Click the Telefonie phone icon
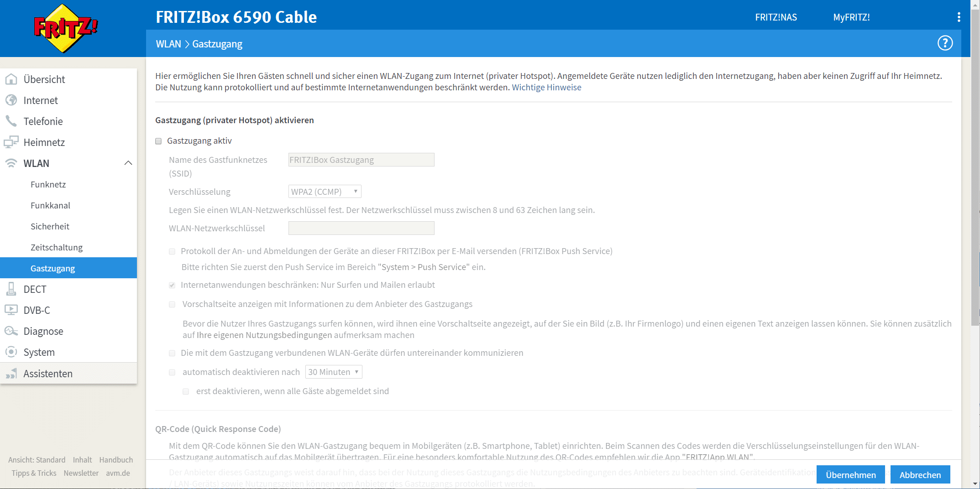Screen dimensions: 980x489 [11, 121]
